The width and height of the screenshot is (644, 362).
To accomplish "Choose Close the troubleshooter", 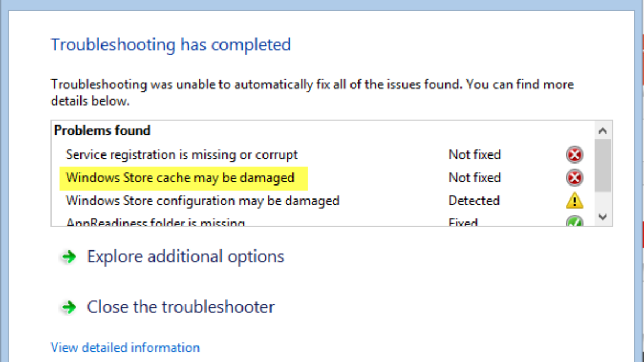I will pyautogui.click(x=180, y=307).
